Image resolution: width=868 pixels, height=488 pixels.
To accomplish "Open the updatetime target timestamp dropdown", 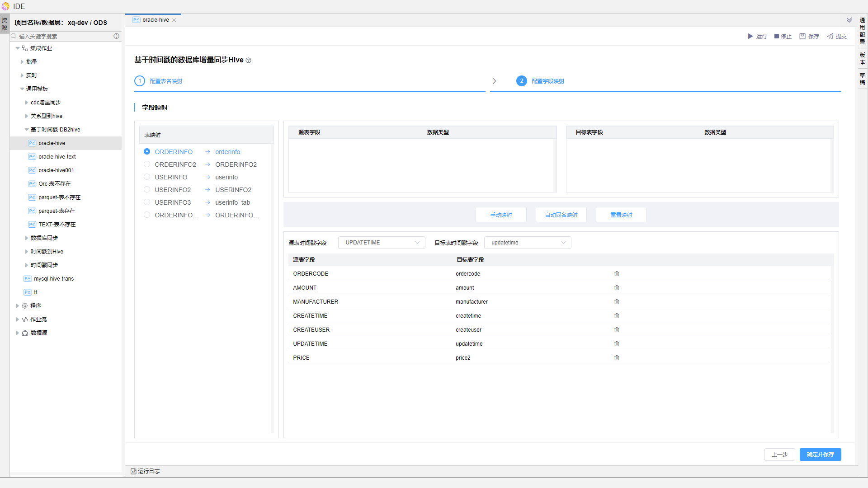I will click(x=527, y=243).
